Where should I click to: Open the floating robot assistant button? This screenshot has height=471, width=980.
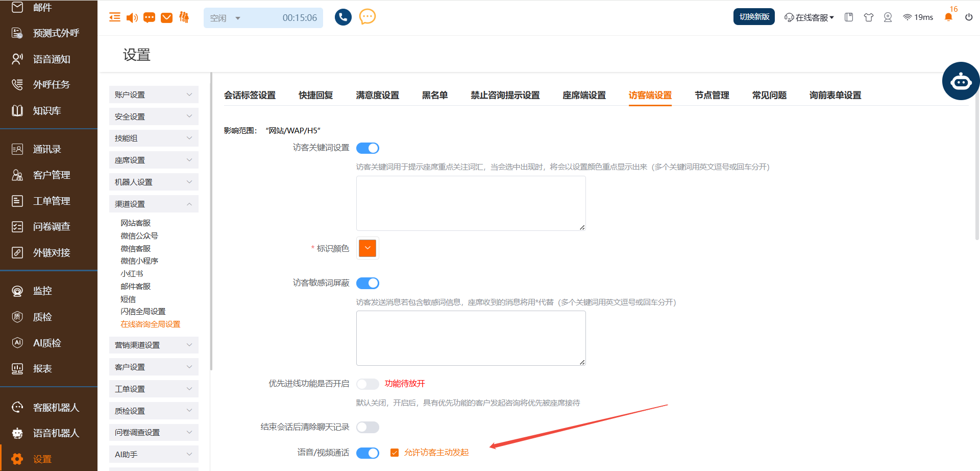coord(961,81)
